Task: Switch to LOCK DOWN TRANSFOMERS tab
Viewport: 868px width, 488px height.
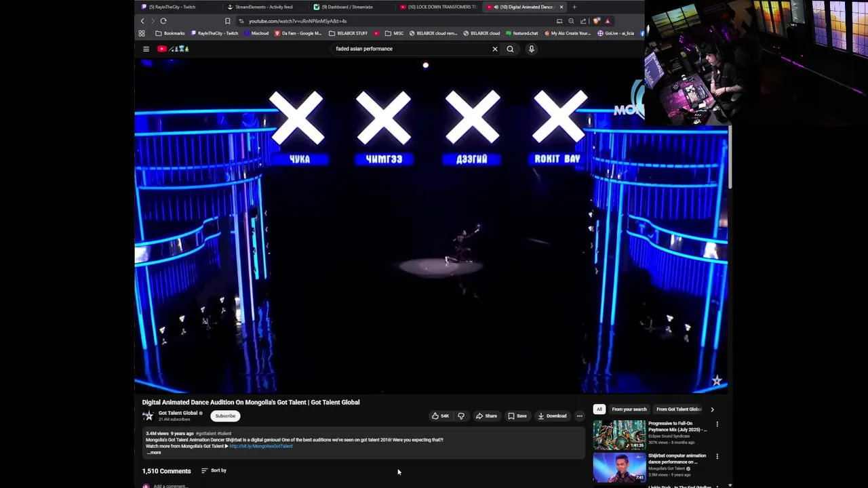Action: click(x=439, y=7)
